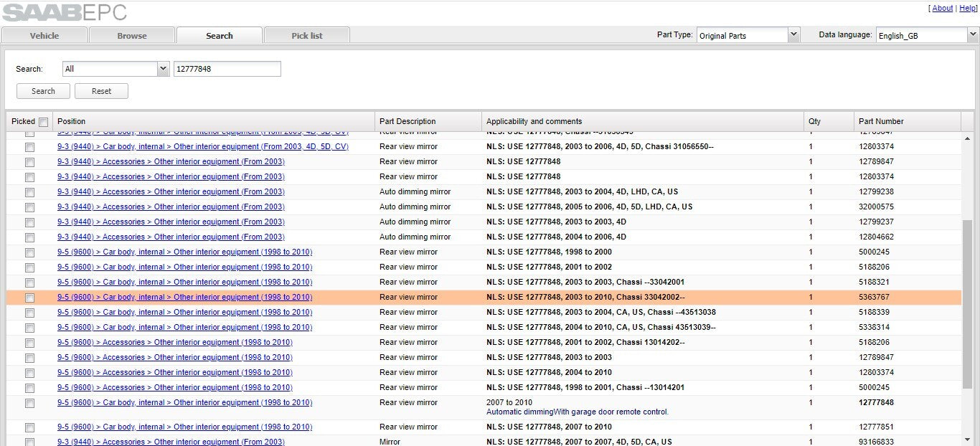
Task: Click the vertical scrollbar thumb in results
Action: click(x=968, y=303)
